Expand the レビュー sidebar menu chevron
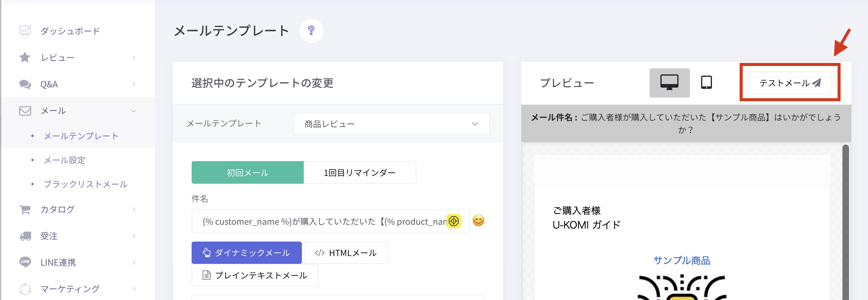The image size is (868, 300). pos(134,58)
